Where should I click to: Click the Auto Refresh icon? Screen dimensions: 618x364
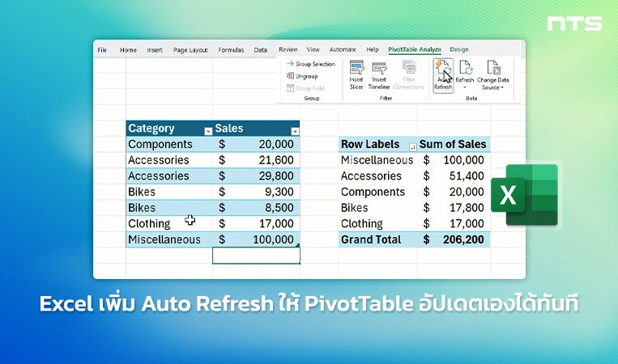click(443, 68)
